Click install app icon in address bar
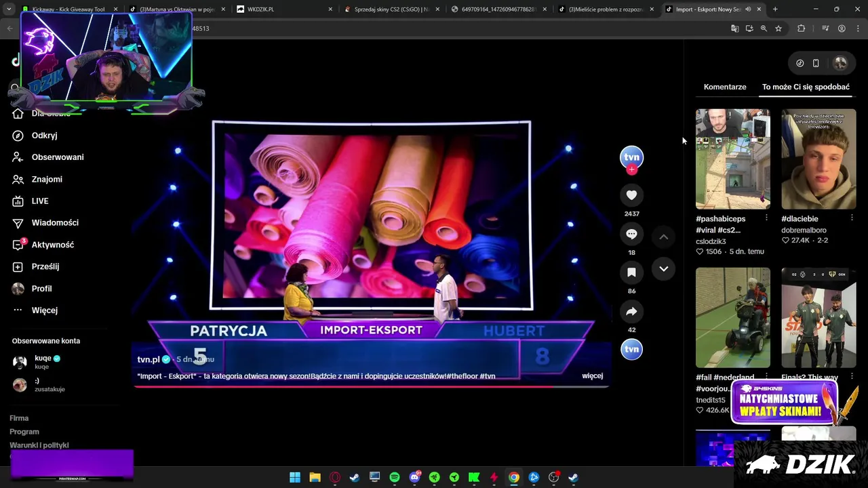This screenshot has width=868, height=488. 749,28
